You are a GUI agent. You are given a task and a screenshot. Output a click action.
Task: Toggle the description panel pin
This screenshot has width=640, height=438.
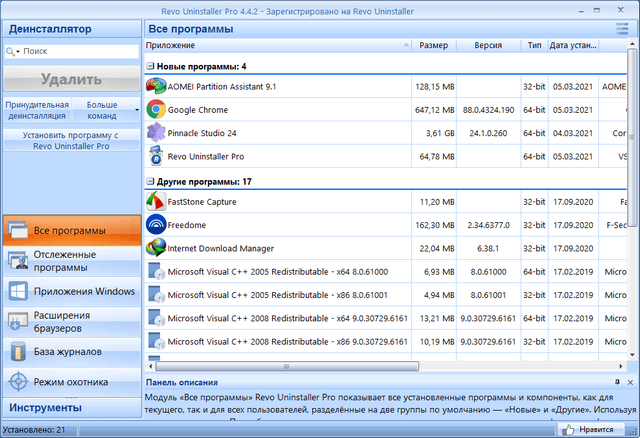pyautogui.click(x=616, y=383)
